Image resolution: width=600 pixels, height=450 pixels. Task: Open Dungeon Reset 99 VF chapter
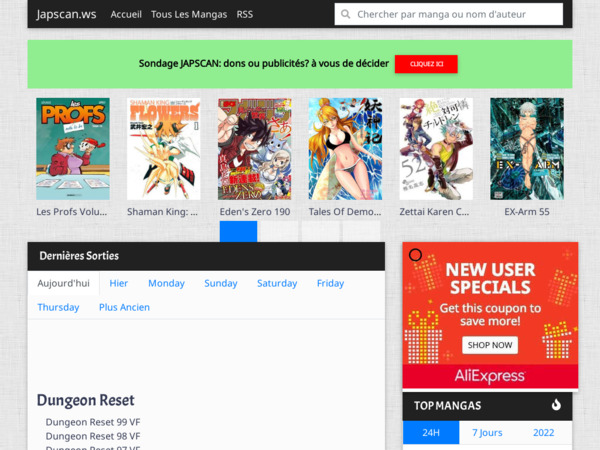click(93, 422)
